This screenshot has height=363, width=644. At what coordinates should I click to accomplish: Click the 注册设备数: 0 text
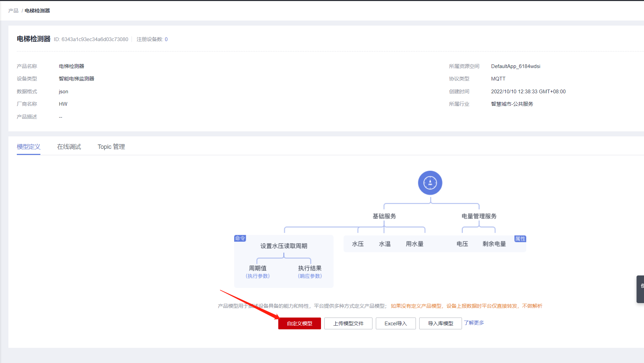[152, 39]
